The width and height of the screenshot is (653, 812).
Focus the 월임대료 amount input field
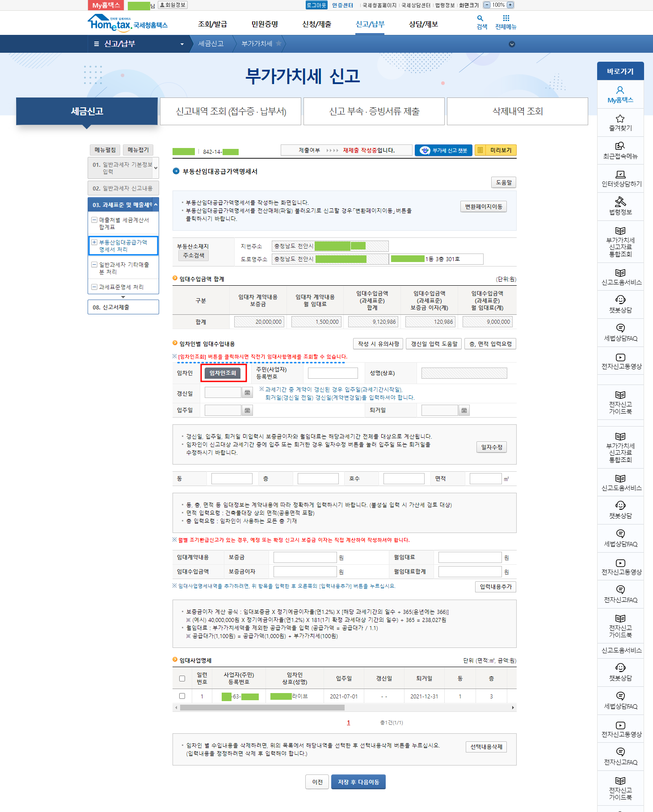(x=470, y=557)
